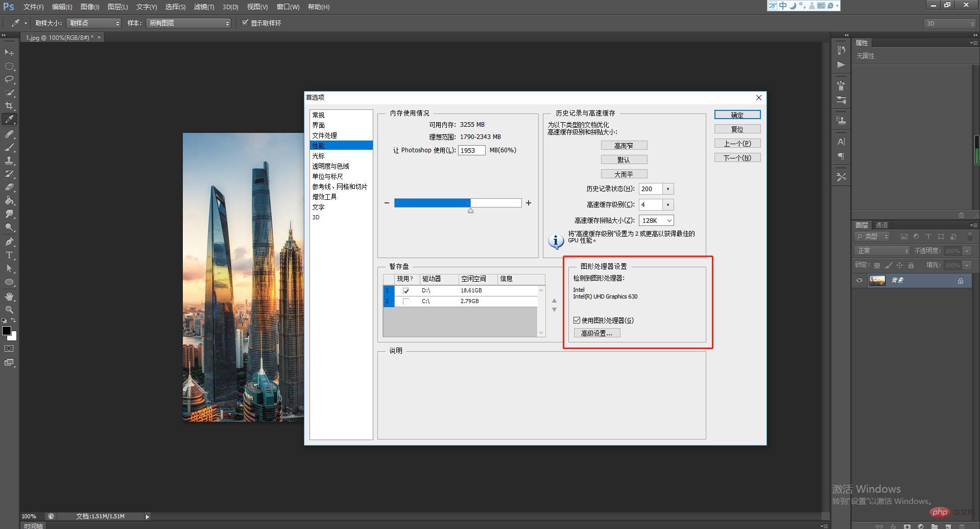Select the Elliptical Marquee tool

(x=9, y=66)
